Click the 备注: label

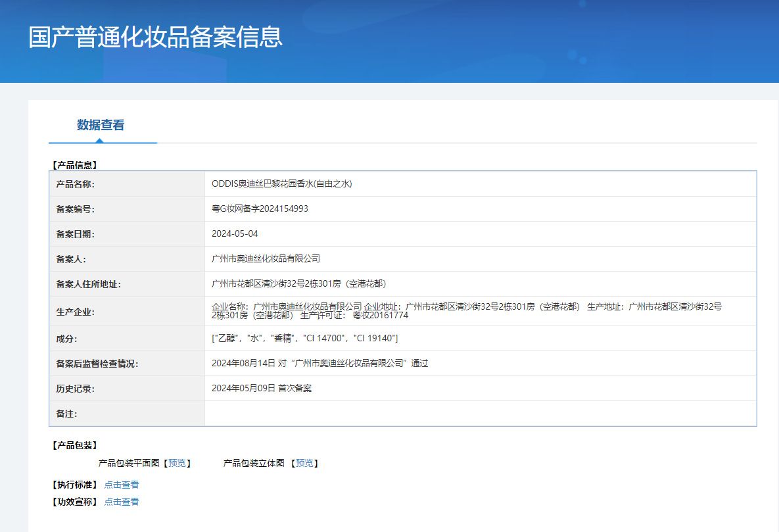66,414
